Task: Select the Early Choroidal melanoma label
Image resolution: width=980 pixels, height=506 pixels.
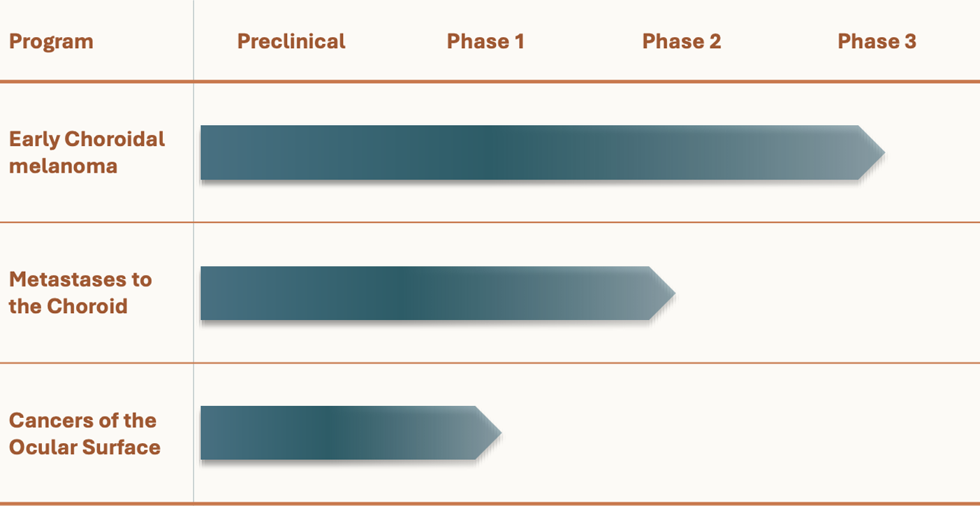Action: point(87,152)
